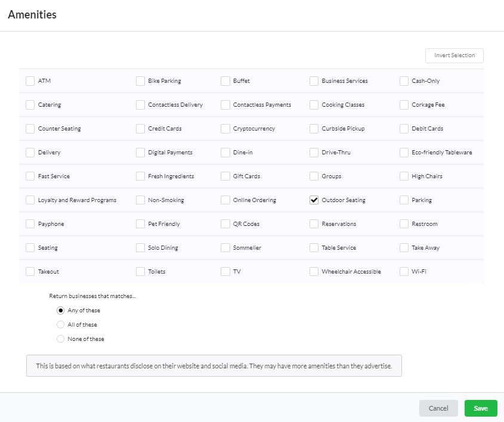
Task: Select the Sommelier amenity checkbox
Action: click(225, 248)
